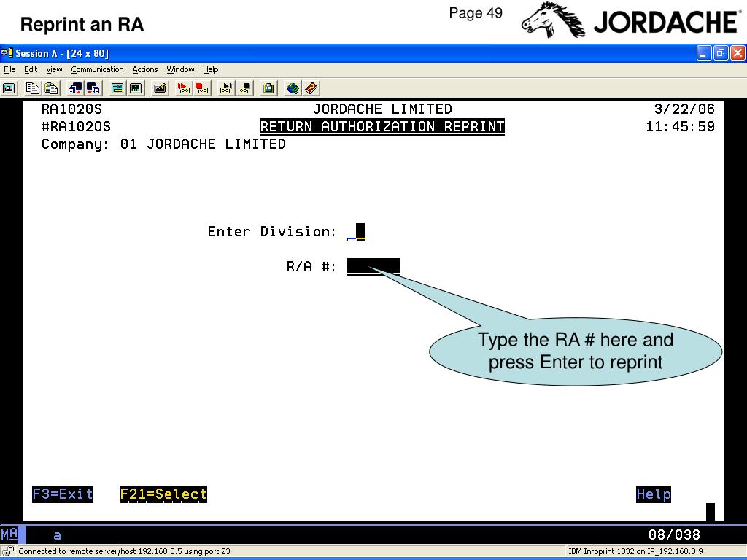Image resolution: width=747 pixels, height=560 pixels.
Task: Open the Window menu
Action: tap(180, 69)
